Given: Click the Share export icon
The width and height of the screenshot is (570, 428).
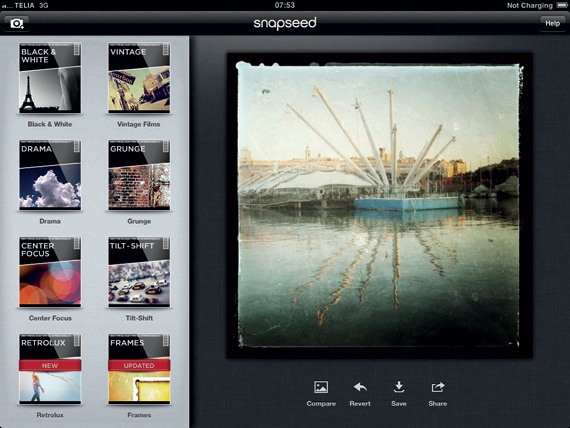Looking at the screenshot, I should pyautogui.click(x=438, y=387).
